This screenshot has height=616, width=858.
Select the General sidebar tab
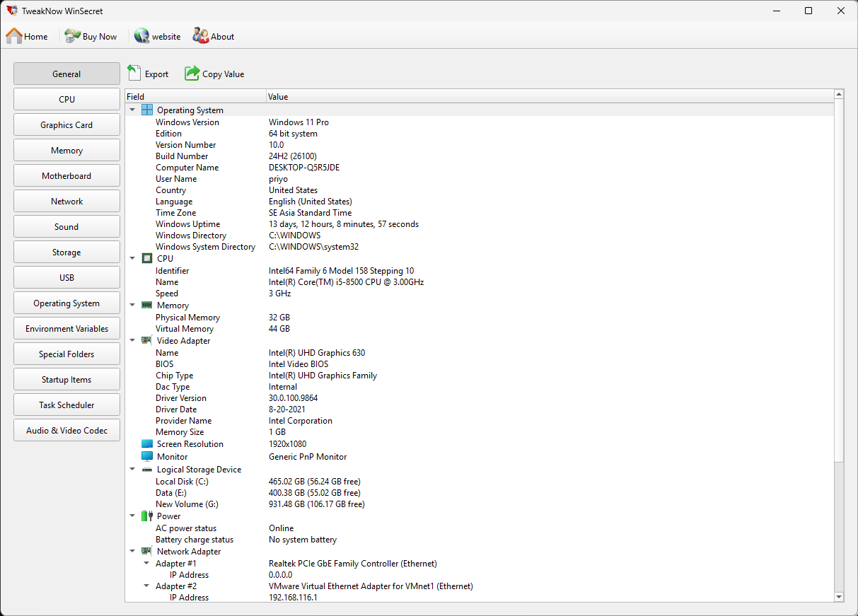click(x=66, y=74)
